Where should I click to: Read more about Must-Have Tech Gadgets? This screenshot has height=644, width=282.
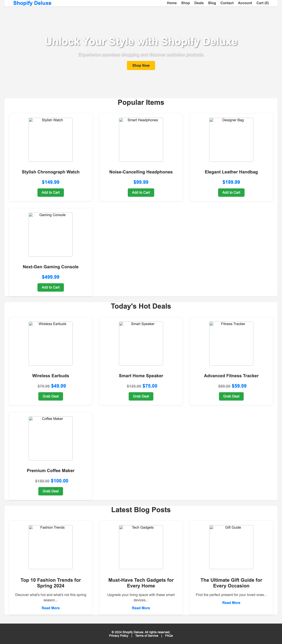tap(141, 608)
